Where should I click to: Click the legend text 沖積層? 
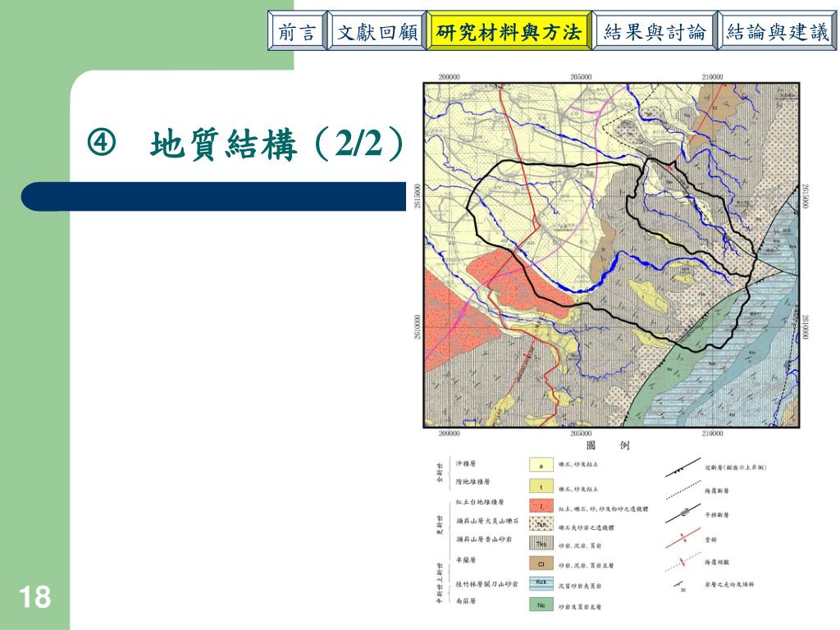[x=466, y=463]
